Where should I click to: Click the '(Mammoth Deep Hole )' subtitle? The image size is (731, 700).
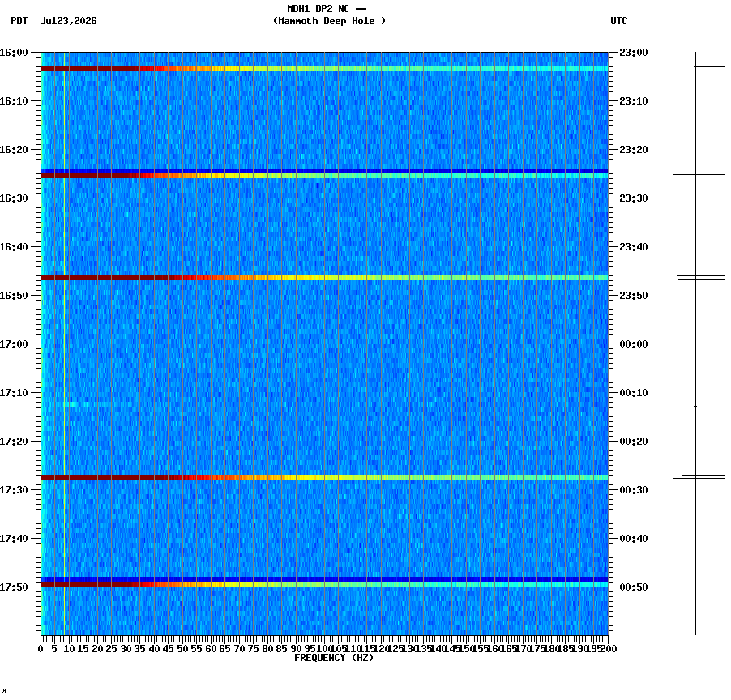(x=329, y=21)
